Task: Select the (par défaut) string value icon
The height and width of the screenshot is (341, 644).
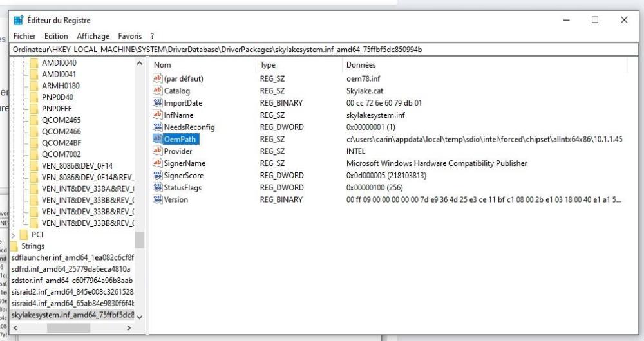Action: coord(157,78)
